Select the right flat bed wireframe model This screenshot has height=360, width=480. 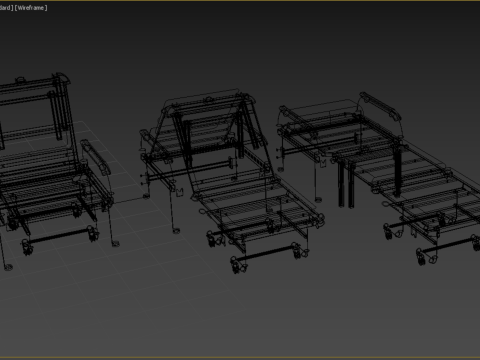(378, 178)
